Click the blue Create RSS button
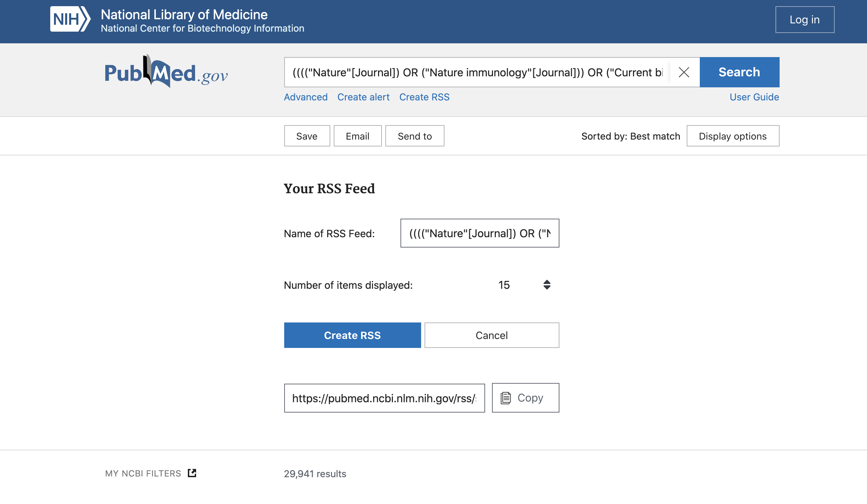The width and height of the screenshot is (867, 504). coord(352,335)
